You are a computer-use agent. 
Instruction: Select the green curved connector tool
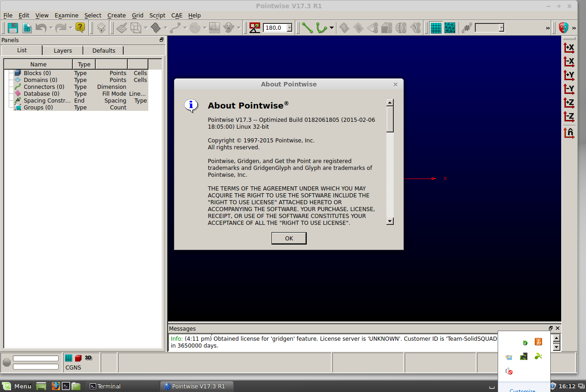click(322, 27)
